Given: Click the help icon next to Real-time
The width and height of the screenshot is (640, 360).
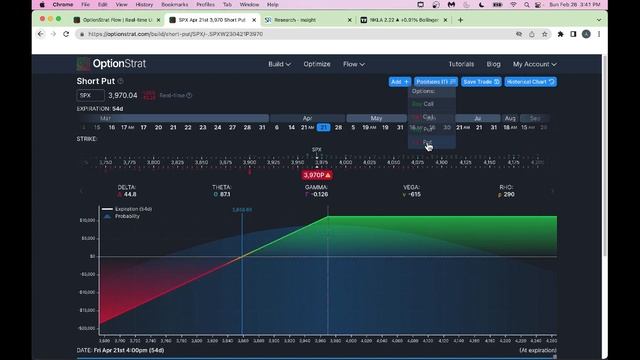Looking at the screenshot, I should pyautogui.click(x=189, y=96).
